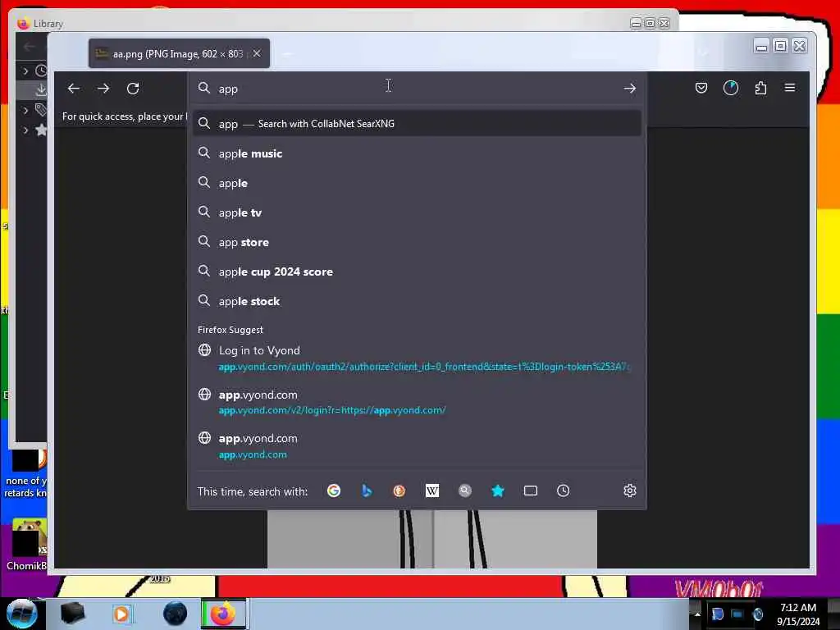Image resolution: width=840 pixels, height=630 pixels.
Task: Click the Firefox taskbar icon
Action: tap(223, 614)
